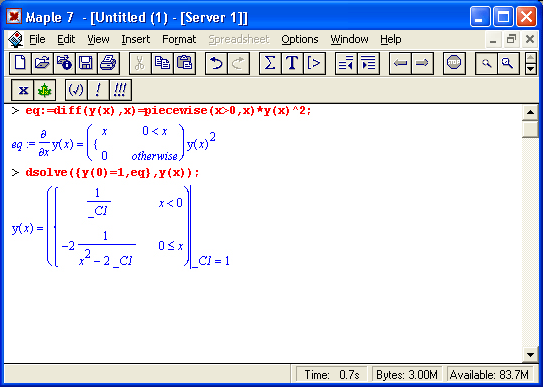Insert new execution group with the [> icon
Screen dimensions: 543x387
pyautogui.click(x=314, y=63)
